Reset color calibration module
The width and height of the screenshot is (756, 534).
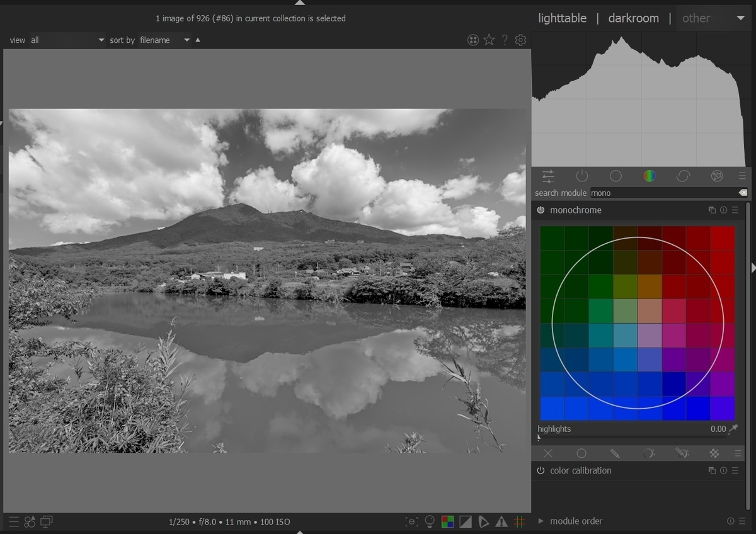tap(723, 471)
